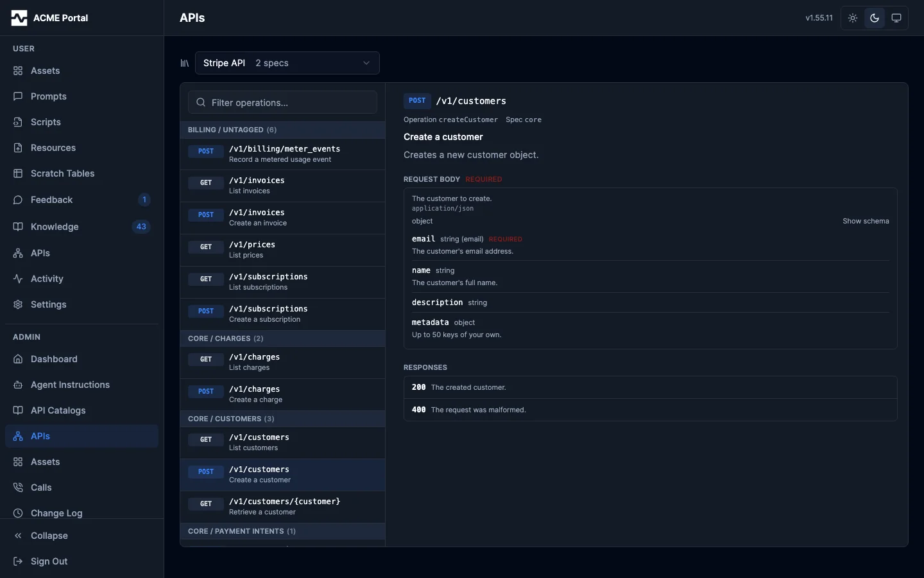Screen dimensions: 924x578
Task: Go to Knowledge in the sidebar
Action: pyautogui.click(x=81, y=227)
